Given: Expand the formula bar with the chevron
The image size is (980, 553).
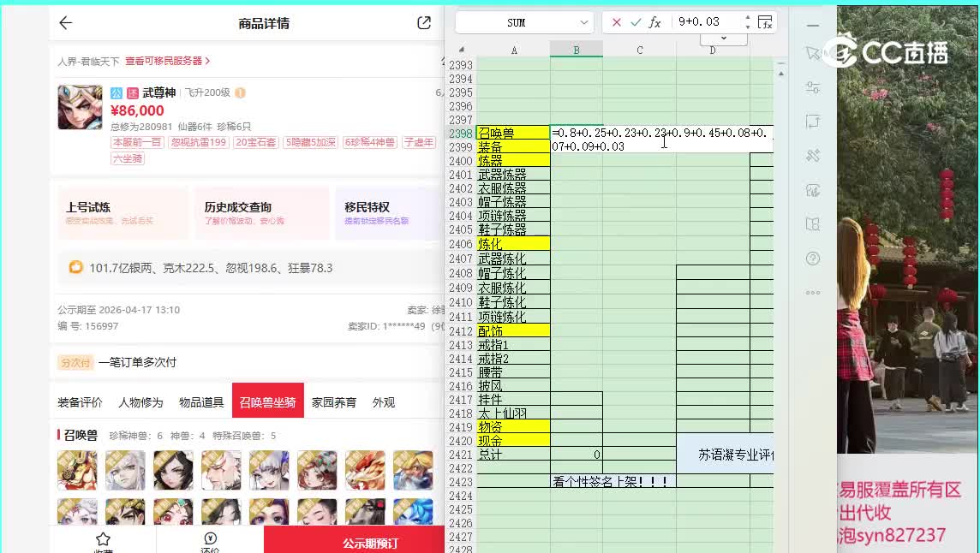Looking at the screenshot, I should [724, 39].
